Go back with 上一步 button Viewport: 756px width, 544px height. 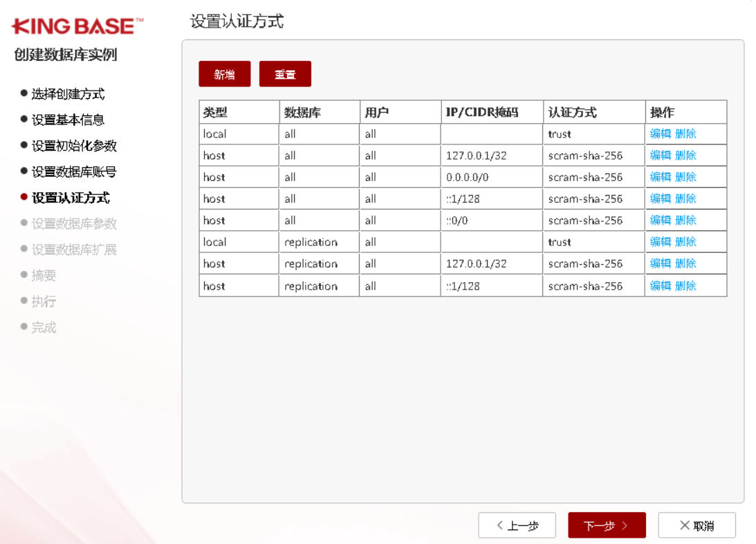517,525
